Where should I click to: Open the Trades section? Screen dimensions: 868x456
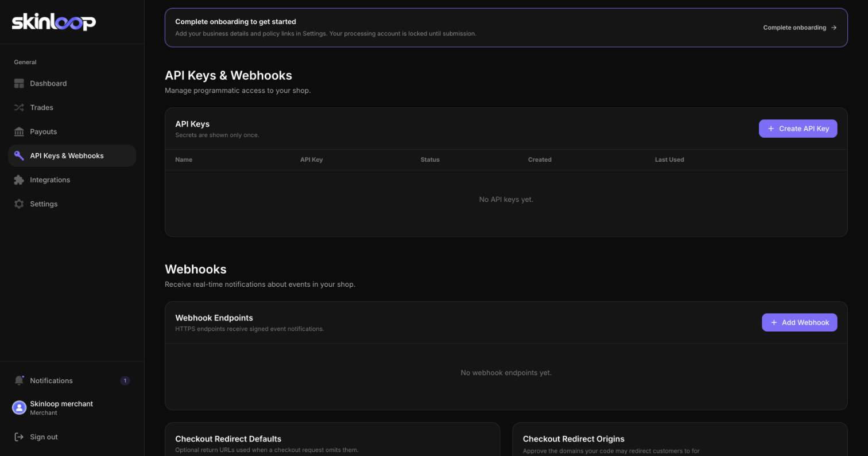pos(72,108)
